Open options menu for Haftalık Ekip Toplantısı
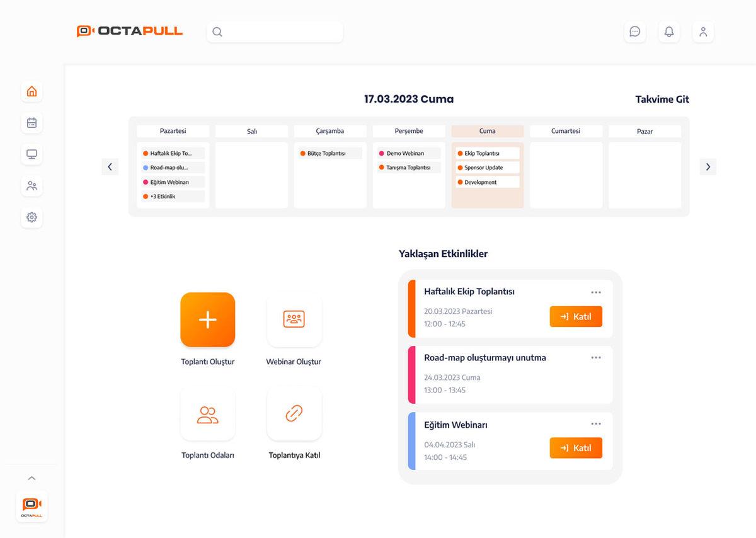Viewport: 756px width, 538px height. click(596, 292)
